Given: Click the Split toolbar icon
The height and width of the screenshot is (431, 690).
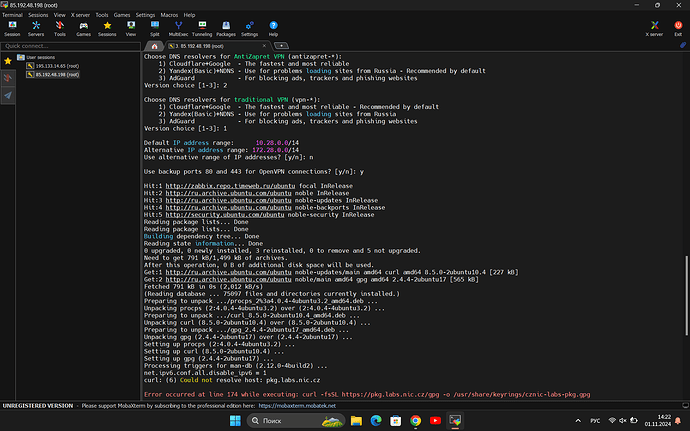Looking at the screenshot, I should tap(155, 29).
